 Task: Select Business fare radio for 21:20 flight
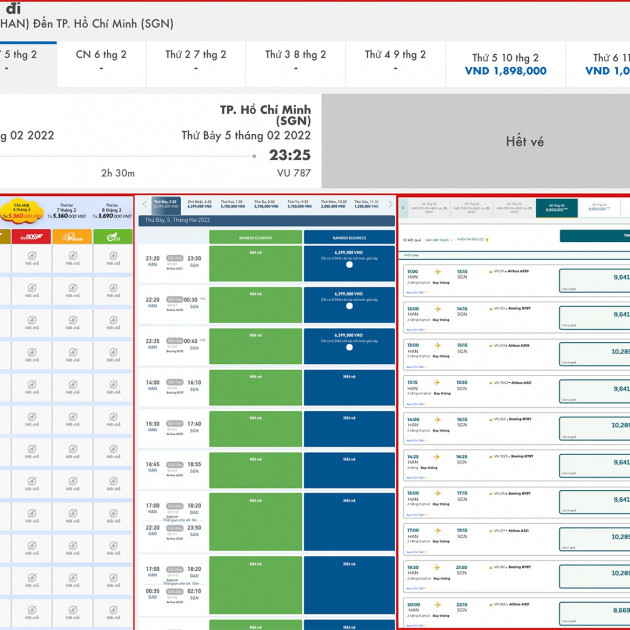pos(350,264)
